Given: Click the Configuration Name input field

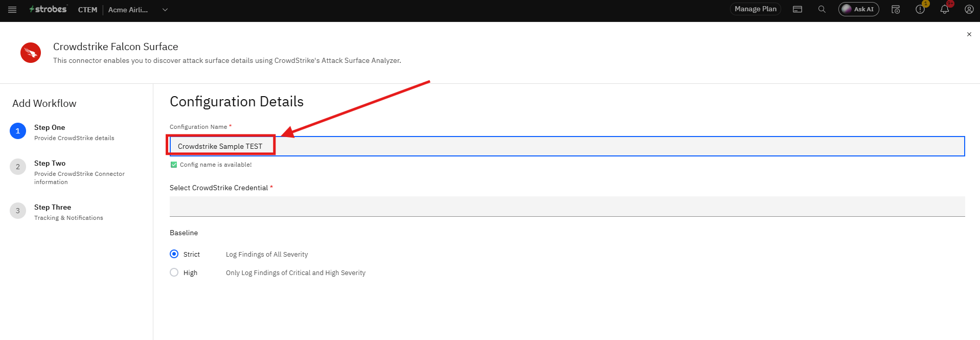Looking at the screenshot, I should pyautogui.click(x=567, y=146).
